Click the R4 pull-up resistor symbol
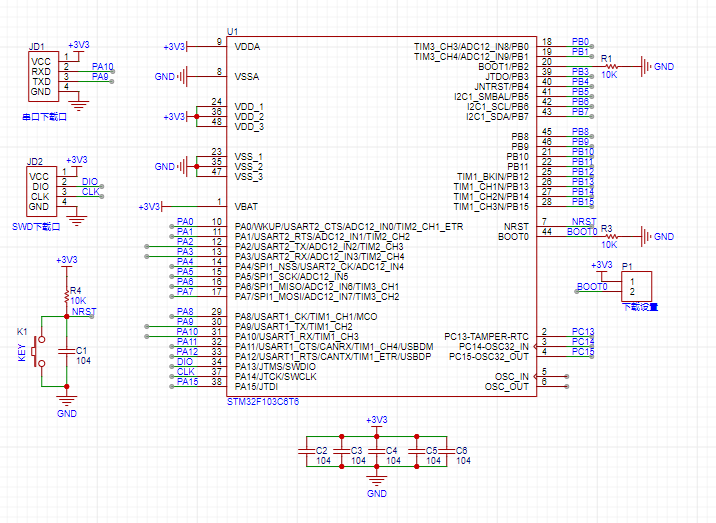Image resolution: width=716 pixels, height=523 pixels. (66, 293)
